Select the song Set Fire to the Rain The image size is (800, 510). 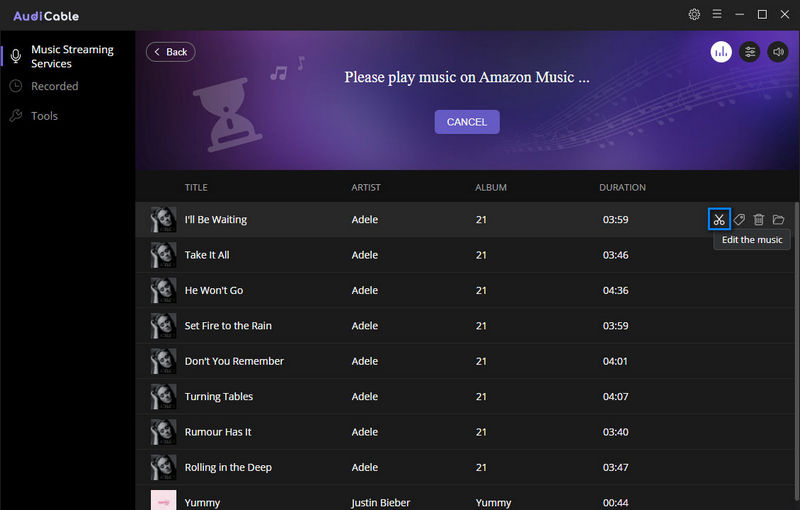(x=228, y=325)
